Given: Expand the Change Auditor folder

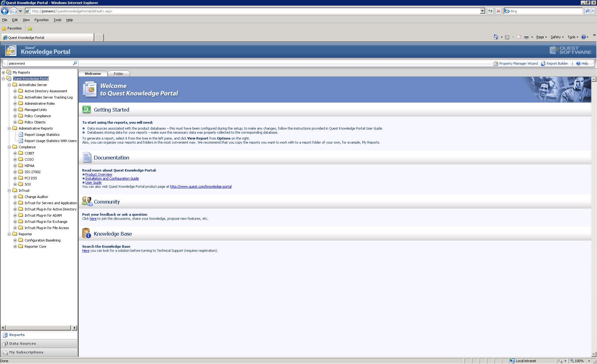Looking at the screenshot, I should 15,197.
